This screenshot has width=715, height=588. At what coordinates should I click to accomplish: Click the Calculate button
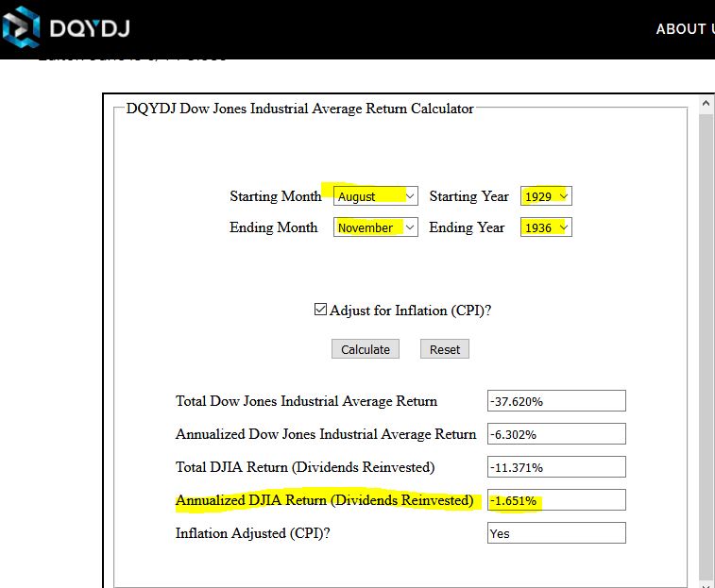pyautogui.click(x=366, y=349)
